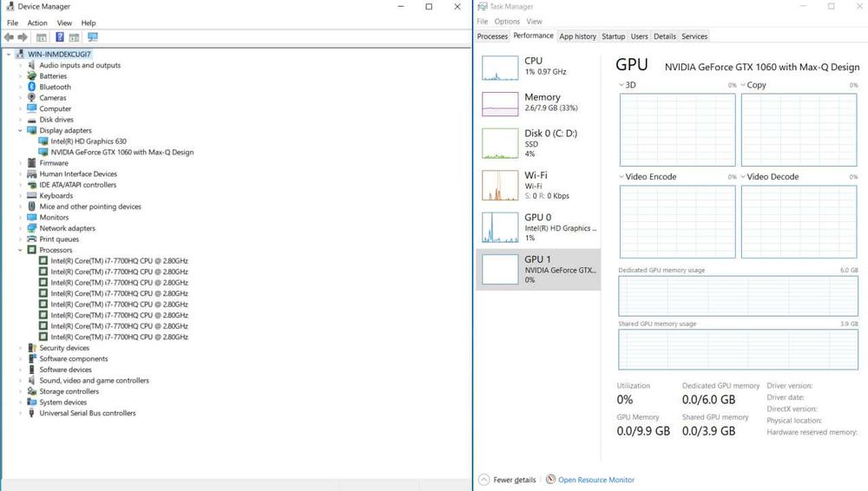This screenshot has width=868, height=491.
Task: Select the Audio inputs and outputs icon
Action: coord(31,65)
